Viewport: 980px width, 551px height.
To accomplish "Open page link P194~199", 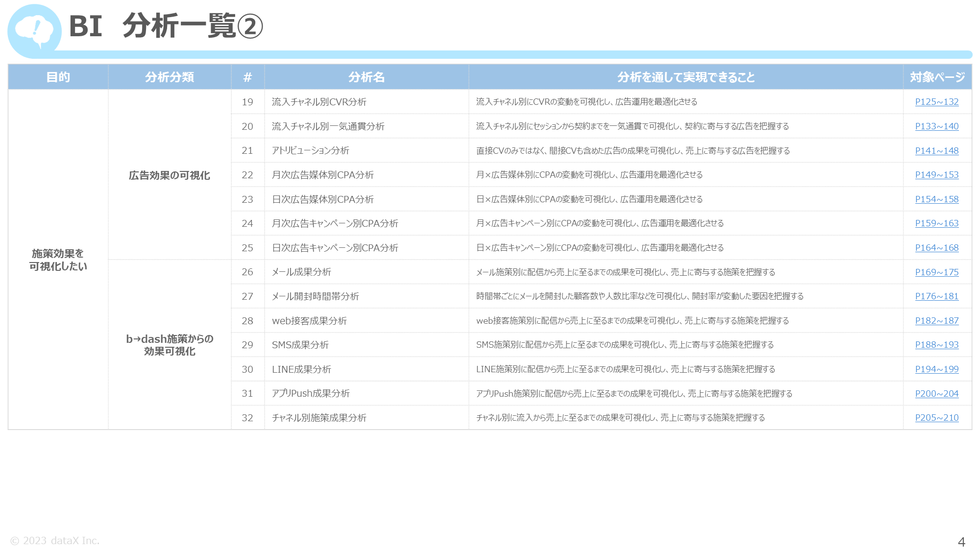I will [x=936, y=369].
